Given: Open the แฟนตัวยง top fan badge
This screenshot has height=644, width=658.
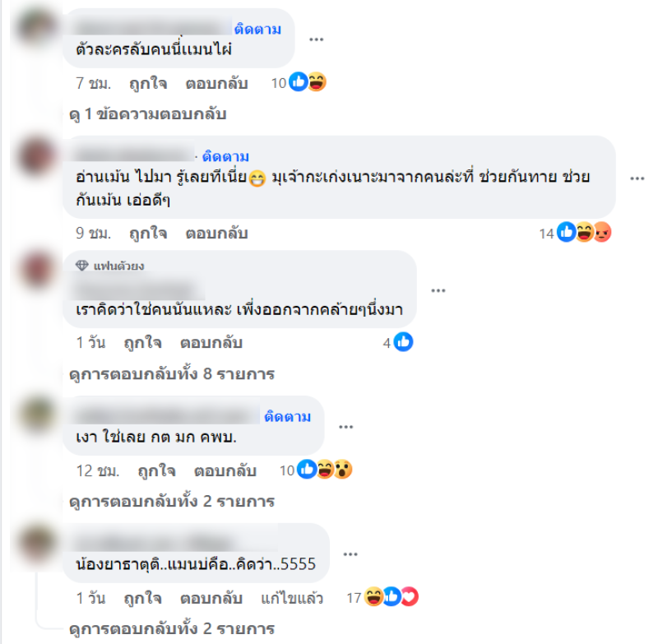Looking at the screenshot, I should tap(110, 266).
